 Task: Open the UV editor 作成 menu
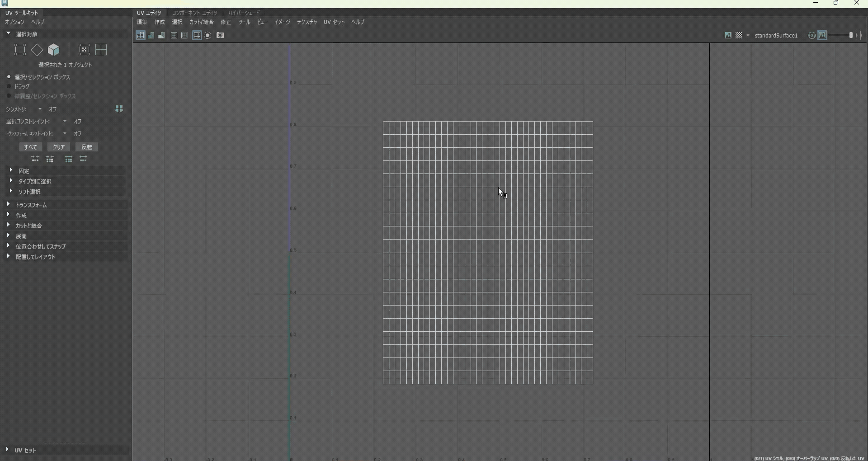point(160,22)
